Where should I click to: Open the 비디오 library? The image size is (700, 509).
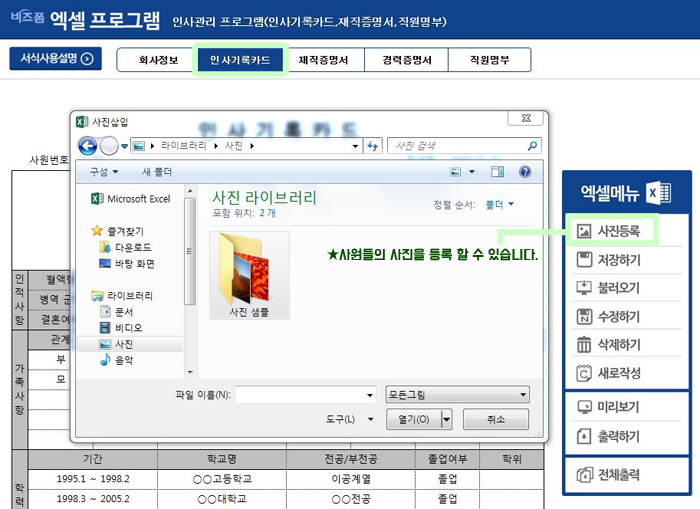tap(121, 328)
